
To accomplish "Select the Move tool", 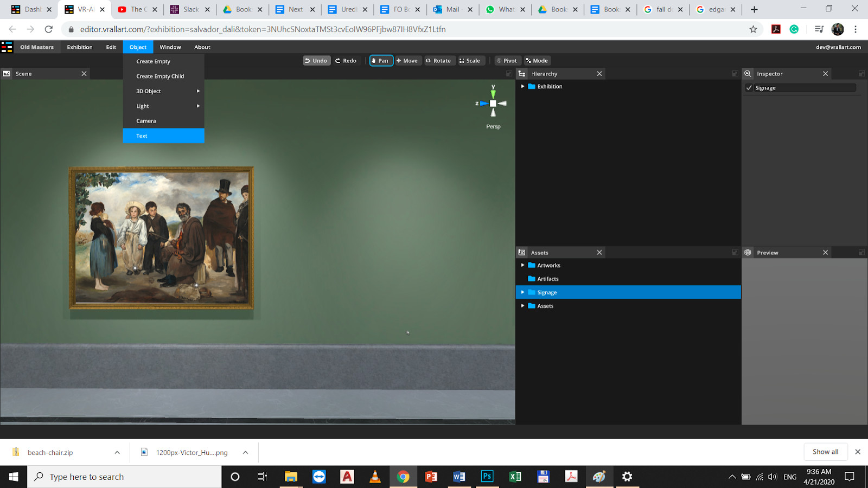I will [407, 61].
